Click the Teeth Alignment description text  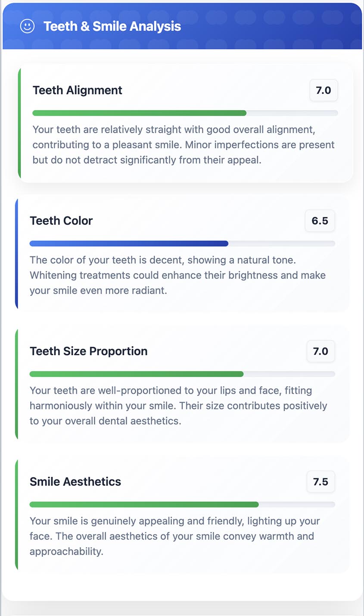pyautogui.click(x=184, y=145)
